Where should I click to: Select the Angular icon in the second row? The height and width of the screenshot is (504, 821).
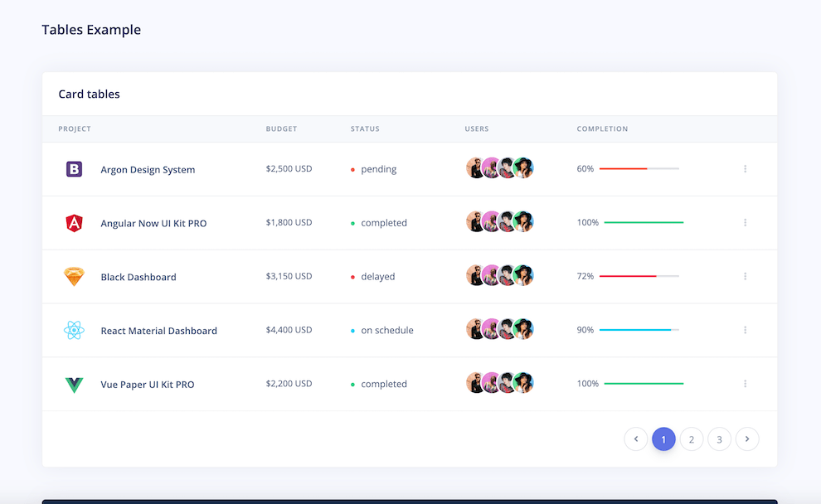pyautogui.click(x=74, y=222)
